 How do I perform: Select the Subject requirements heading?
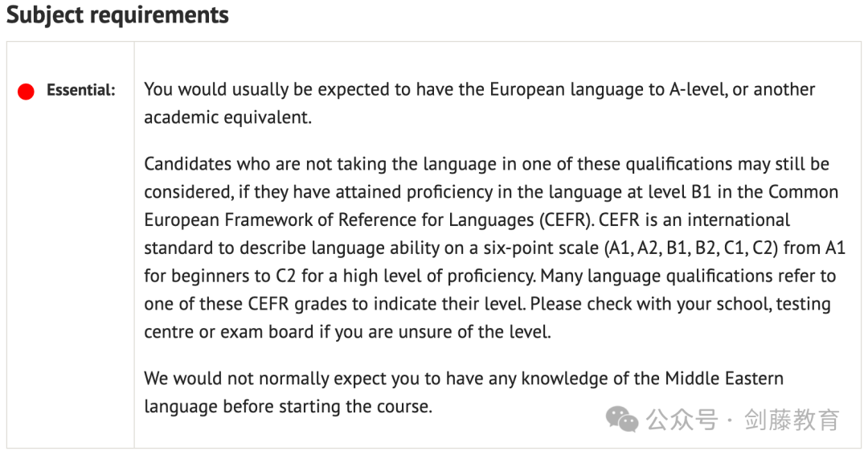pos(117,14)
